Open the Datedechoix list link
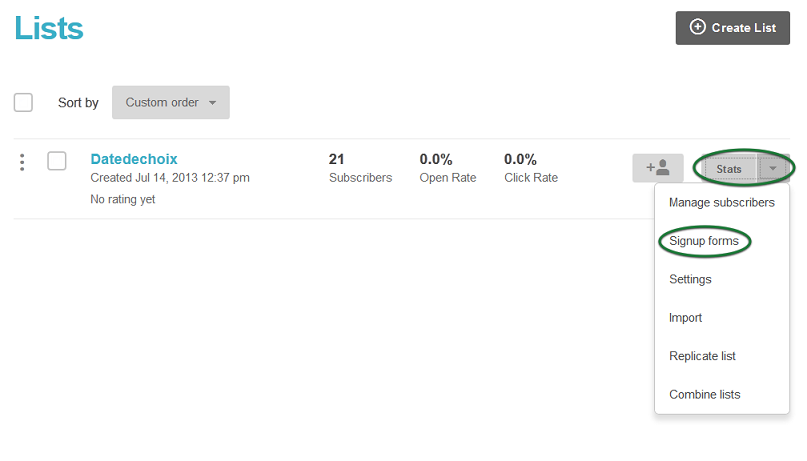This screenshot has width=807, height=461. [x=134, y=159]
